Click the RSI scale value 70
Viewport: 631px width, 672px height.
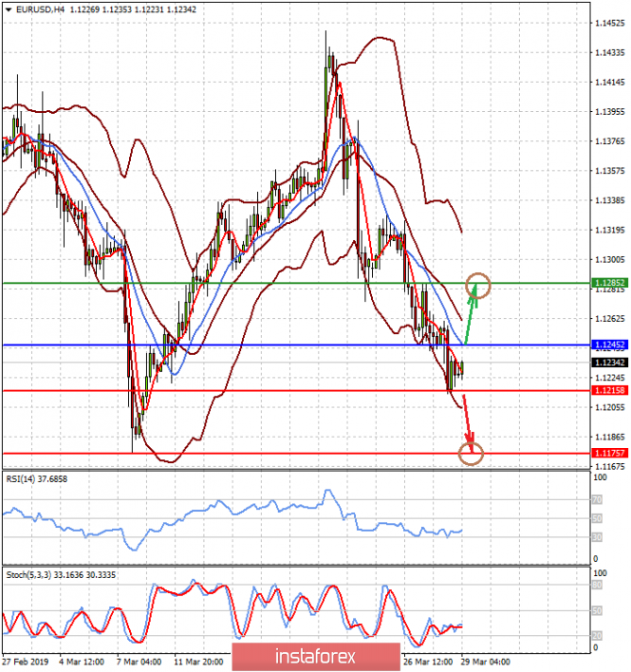[x=597, y=498]
